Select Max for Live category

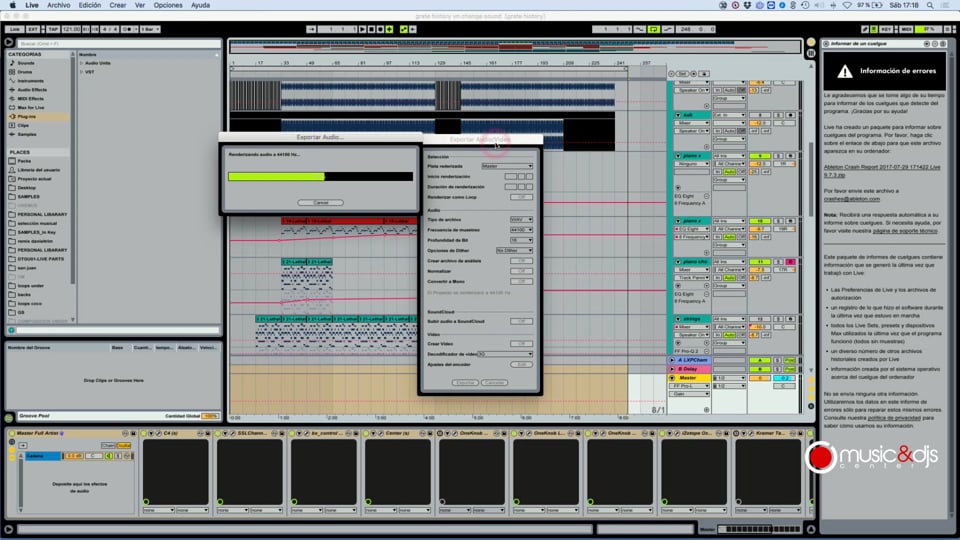pos(31,107)
